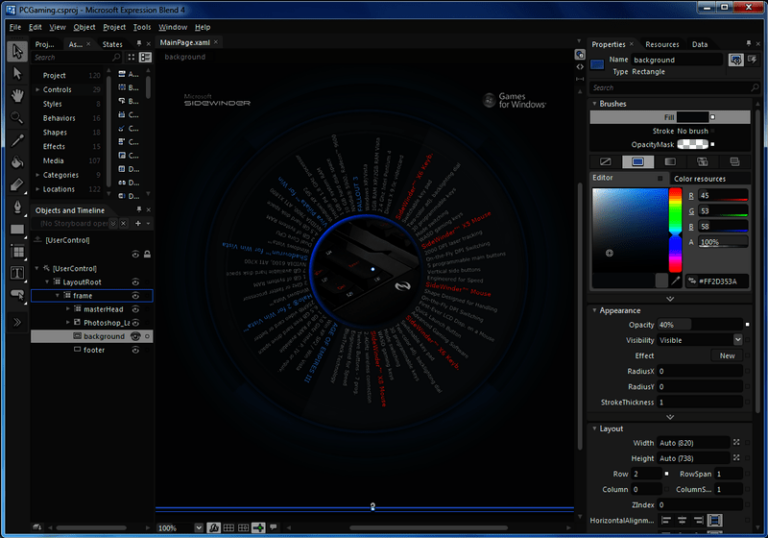Switch to the Data tab
768x538 pixels.
[699, 44]
